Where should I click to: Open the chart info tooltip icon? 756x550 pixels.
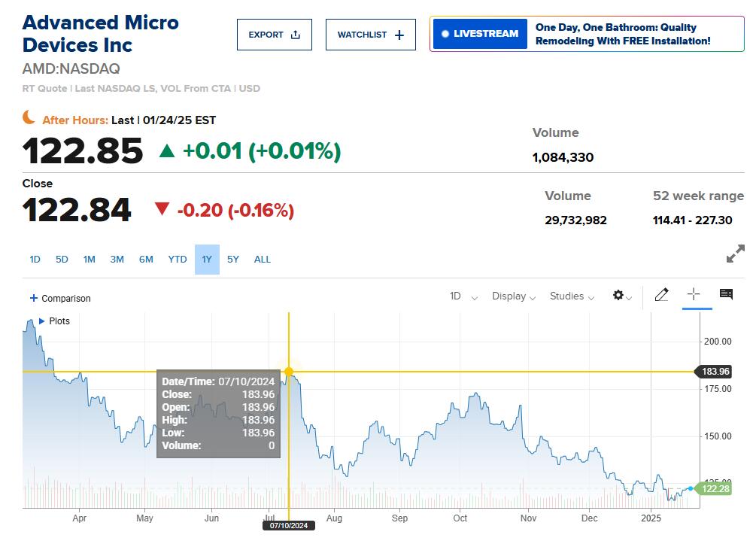click(726, 295)
